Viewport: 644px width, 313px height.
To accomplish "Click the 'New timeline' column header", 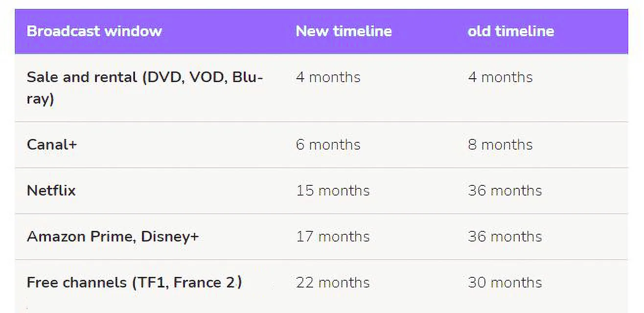I will click(x=344, y=31).
